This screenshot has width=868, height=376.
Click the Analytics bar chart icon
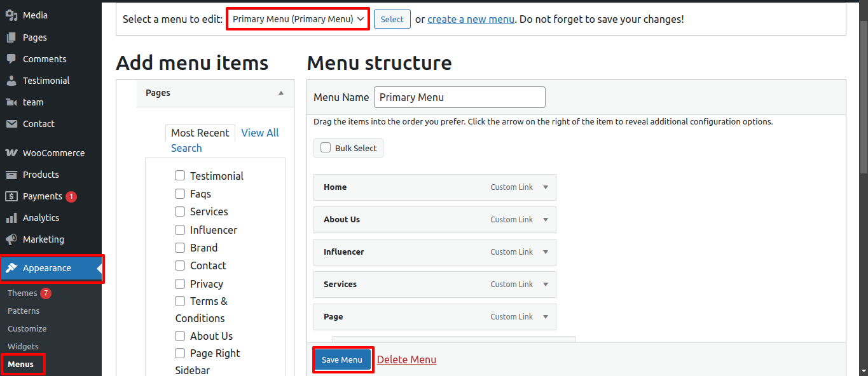(11, 218)
